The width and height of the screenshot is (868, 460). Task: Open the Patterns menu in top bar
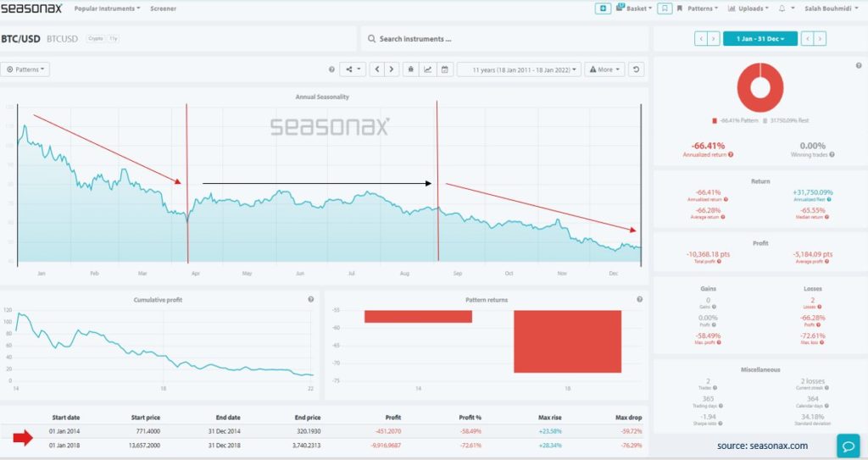[698, 8]
